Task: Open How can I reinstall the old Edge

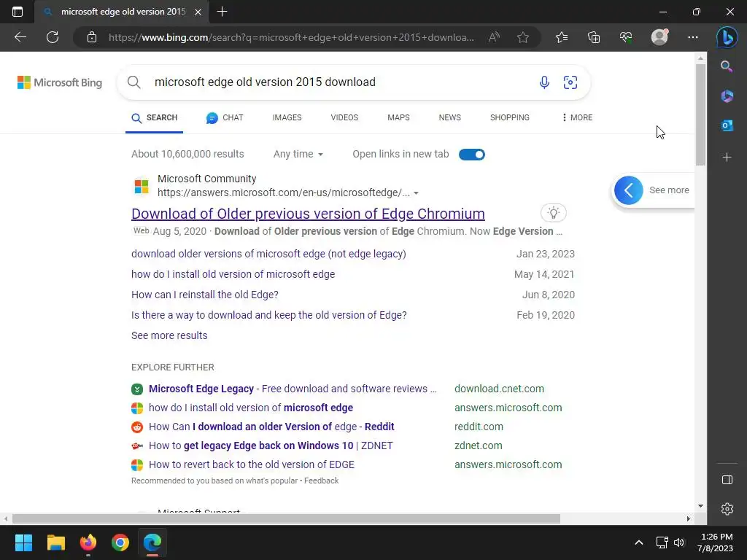Action: coord(205,295)
